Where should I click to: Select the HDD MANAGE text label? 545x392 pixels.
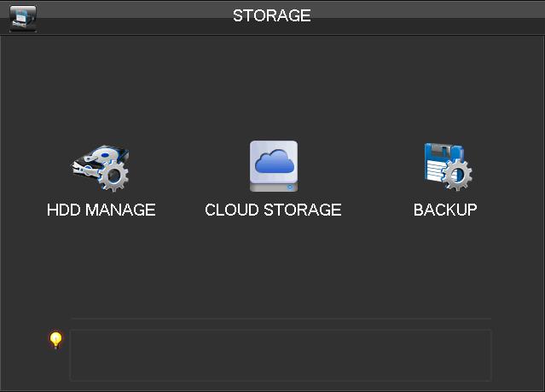[x=101, y=210]
